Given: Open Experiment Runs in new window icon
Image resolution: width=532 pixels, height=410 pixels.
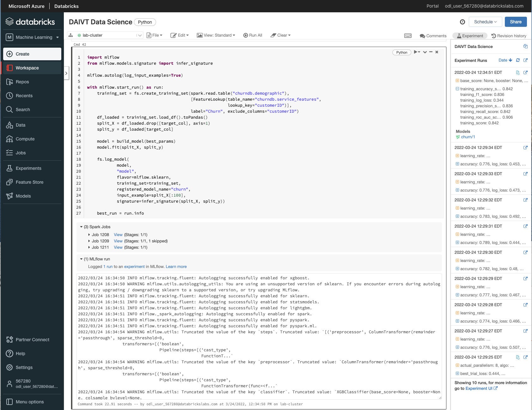Looking at the screenshot, I should [x=525, y=60].
